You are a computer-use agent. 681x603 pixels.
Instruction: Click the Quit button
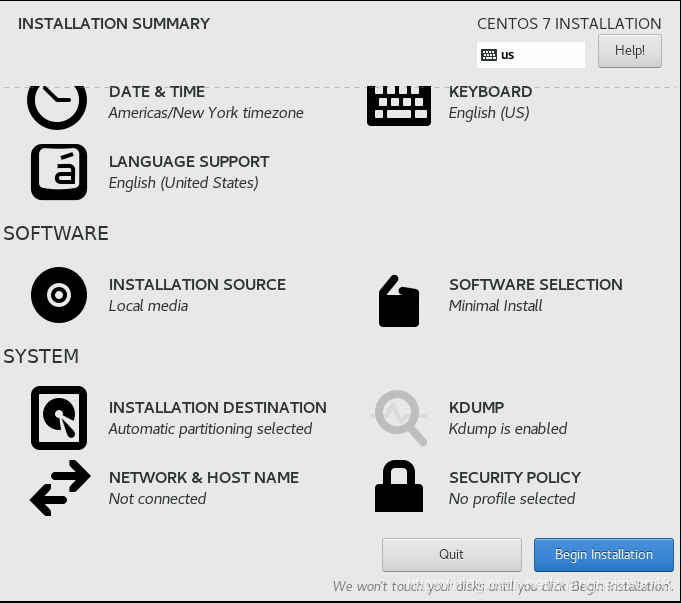pos(452,555)
